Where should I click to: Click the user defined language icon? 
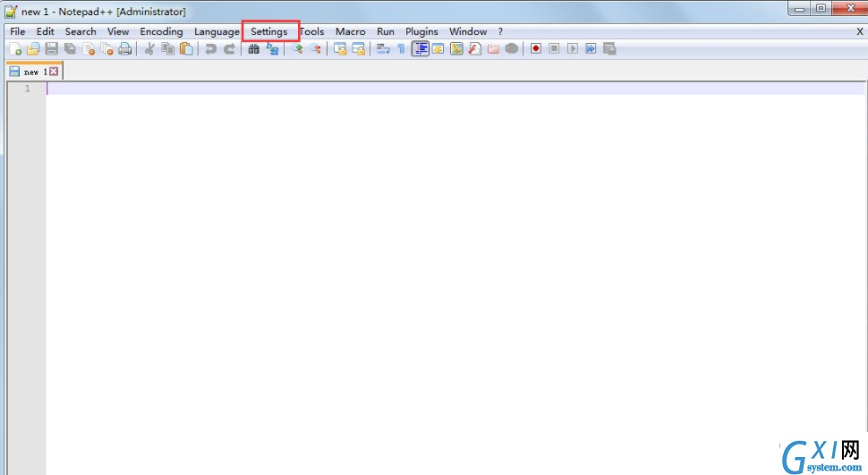point(438,48)
